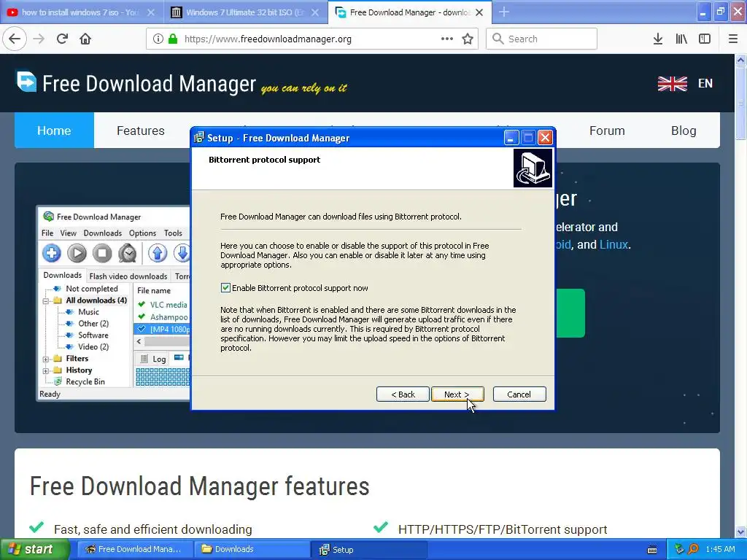Open the Forum navigation item

(607, 131)
